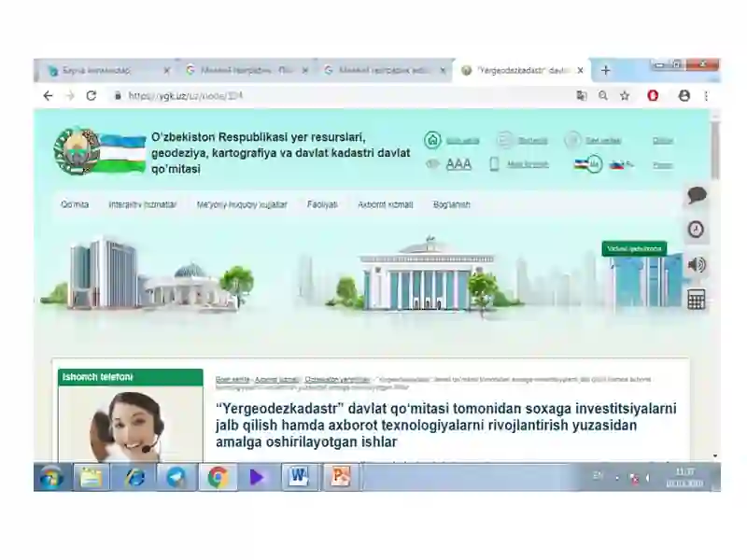Open the Qo'mita menu

coord(75,204)
